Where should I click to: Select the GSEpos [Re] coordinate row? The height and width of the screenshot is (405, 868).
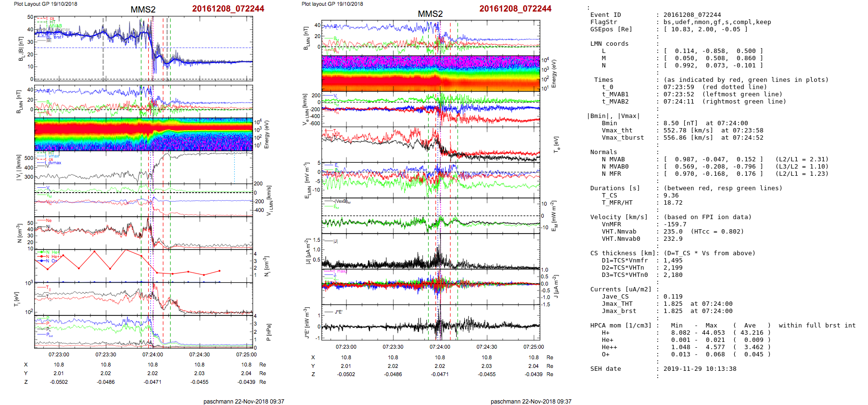[x=669, y=29]
